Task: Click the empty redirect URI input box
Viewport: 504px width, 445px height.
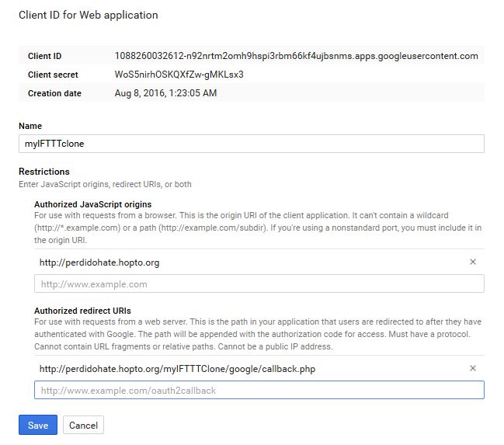Action: coord(259,390)
